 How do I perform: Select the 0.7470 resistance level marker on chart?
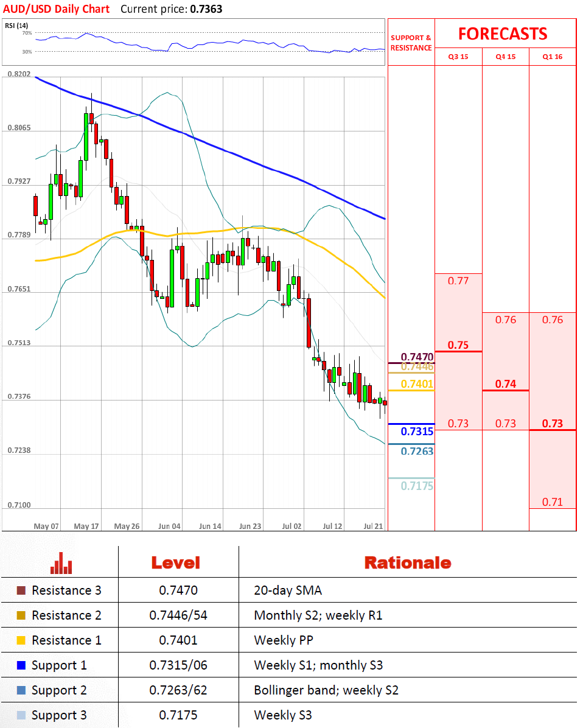[417, 357]
